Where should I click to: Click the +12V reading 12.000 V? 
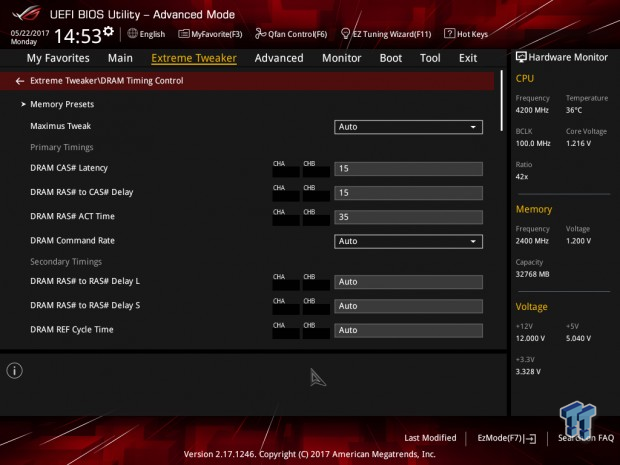click(x=530, y=338)
